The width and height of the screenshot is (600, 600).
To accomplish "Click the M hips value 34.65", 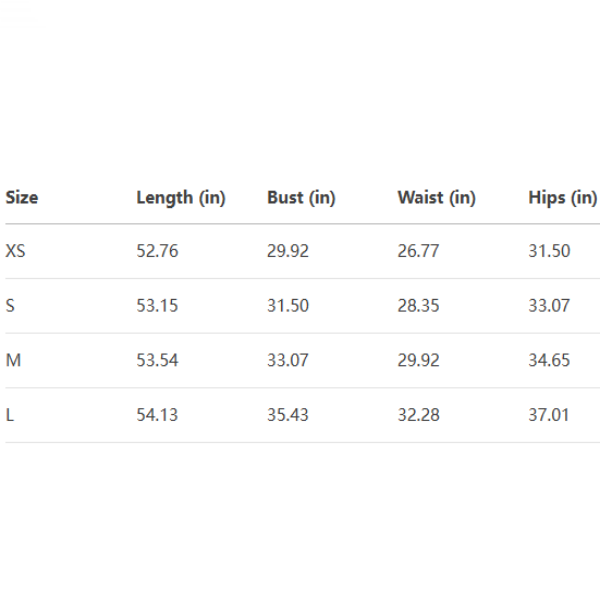I will (x=549, y=360).
